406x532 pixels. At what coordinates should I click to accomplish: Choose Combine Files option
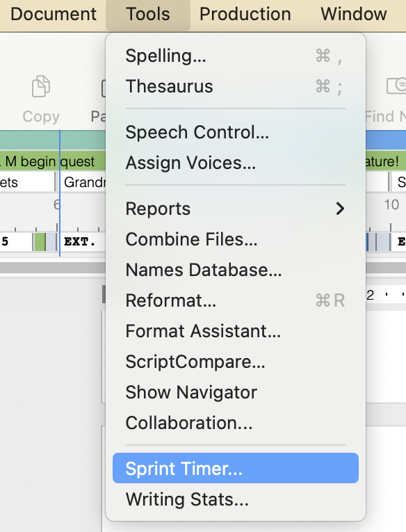point(236,239)
